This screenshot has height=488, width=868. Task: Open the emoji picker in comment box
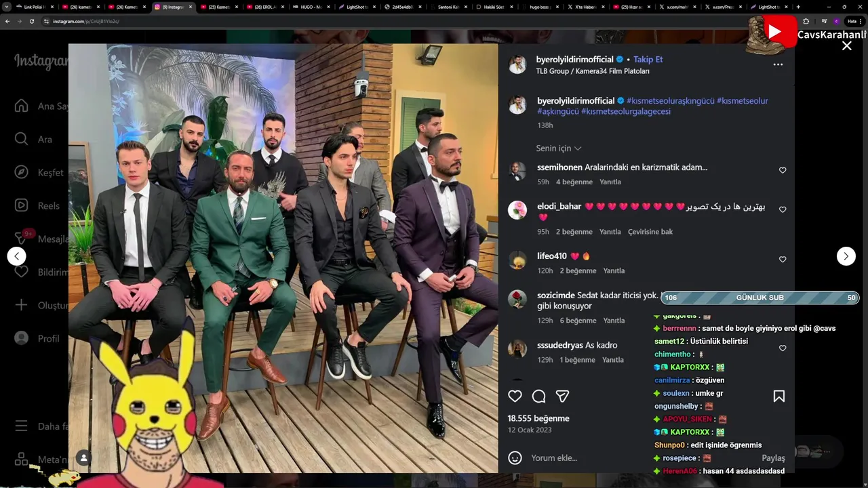[x=515, y=457]
